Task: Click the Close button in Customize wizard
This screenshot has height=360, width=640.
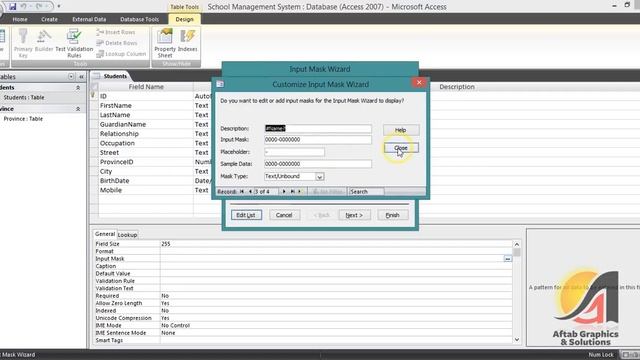Action: (401, 148)
